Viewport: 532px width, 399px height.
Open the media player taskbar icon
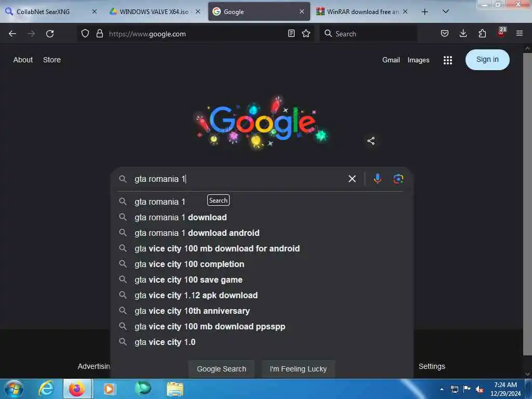click(x=109, y=389)
